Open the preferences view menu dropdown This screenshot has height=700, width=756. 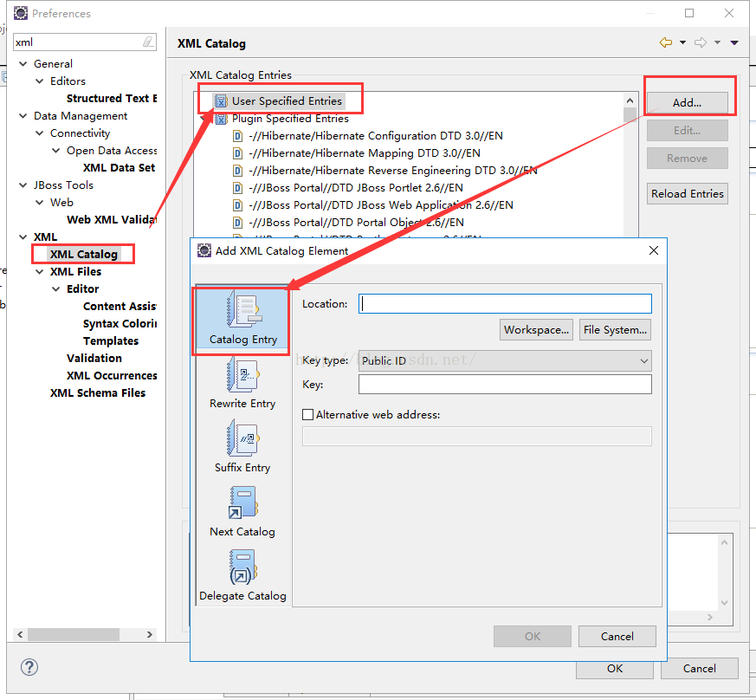[734, 43]
